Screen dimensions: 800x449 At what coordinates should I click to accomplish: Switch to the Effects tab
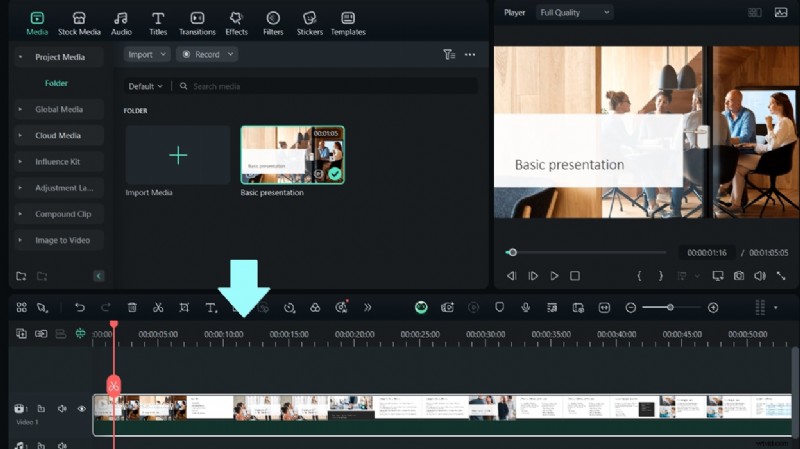236,24
